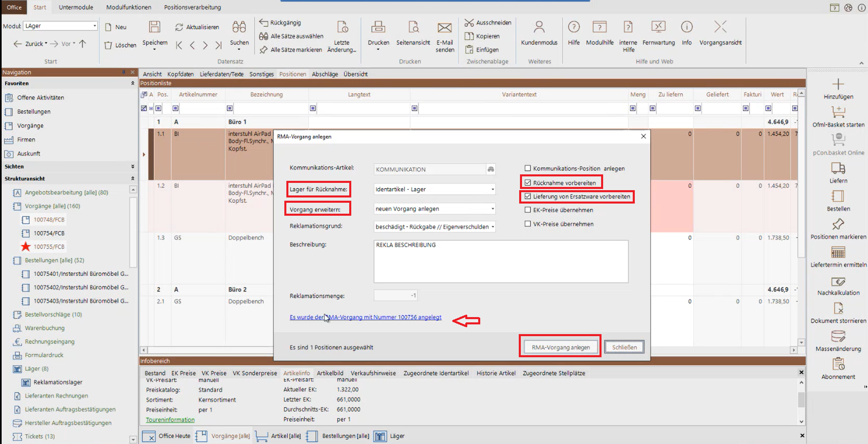868x444 pixels.
Task: Click E-Mail senden envelope icon
Action: pos(445,28)
